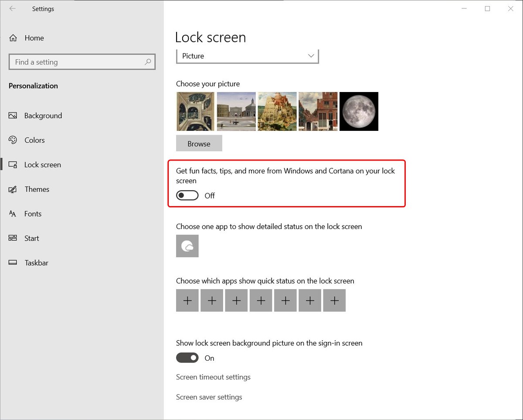Add seventh quick status app
This screenshot has width=523, height=420.
[334, 300]
